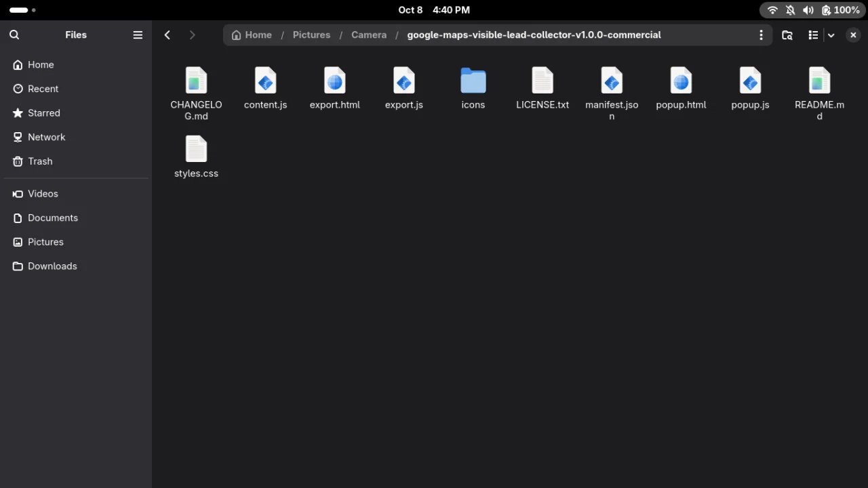868x488 pixels.
Task: Select the popup.html file icon
Action: [680, 81]
